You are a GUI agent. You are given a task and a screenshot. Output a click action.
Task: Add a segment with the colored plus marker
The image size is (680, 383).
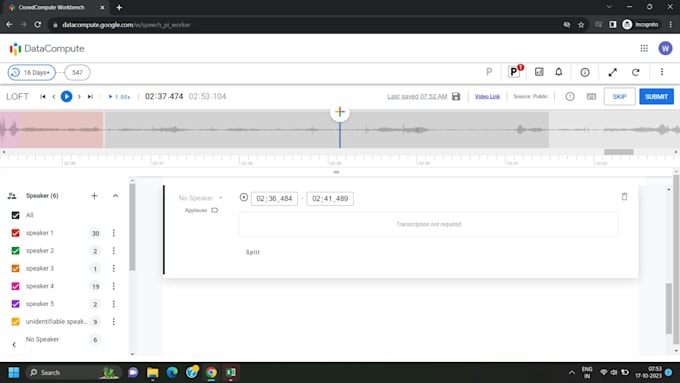coord(340,112)
